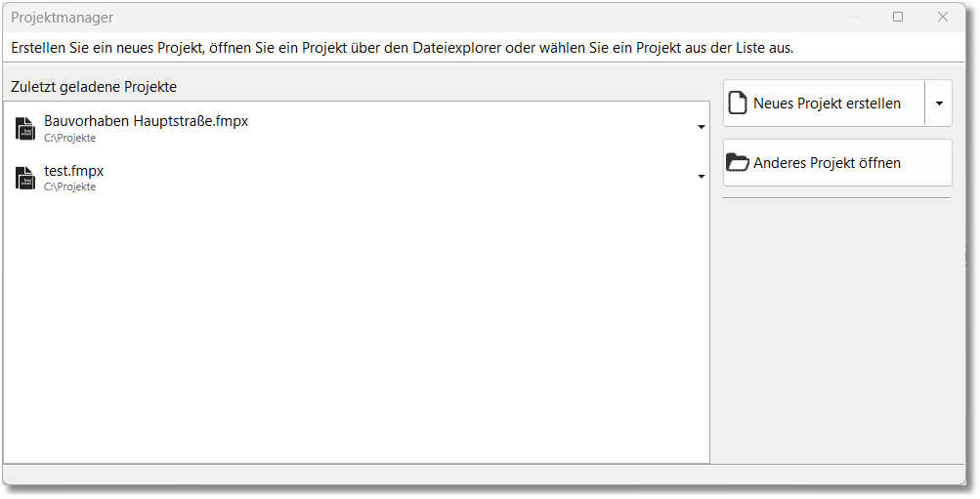Viewport: 980px width, 499px height.
Task: Close the Projektmanager window
Action: tap(943, 17)
